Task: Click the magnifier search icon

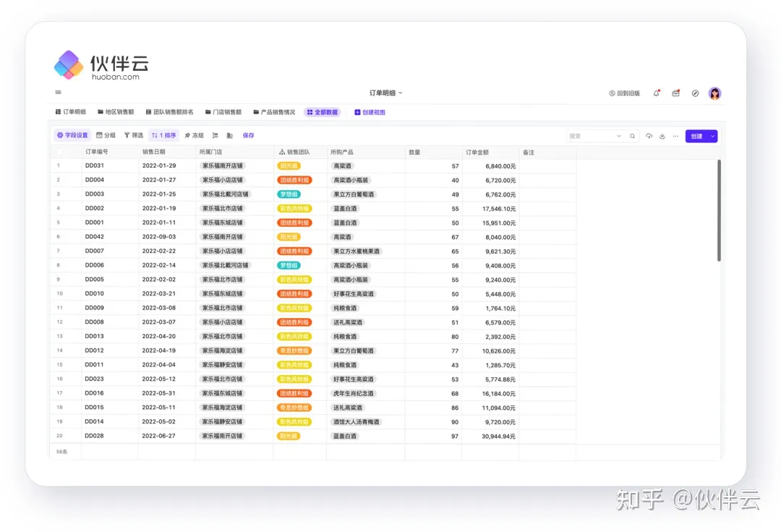Action: pyautogui.click(x=632, y=136)
